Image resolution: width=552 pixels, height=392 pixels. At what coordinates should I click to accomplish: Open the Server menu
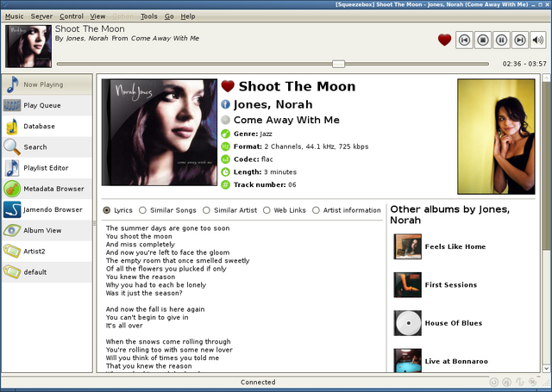click(x=41, y=16)
